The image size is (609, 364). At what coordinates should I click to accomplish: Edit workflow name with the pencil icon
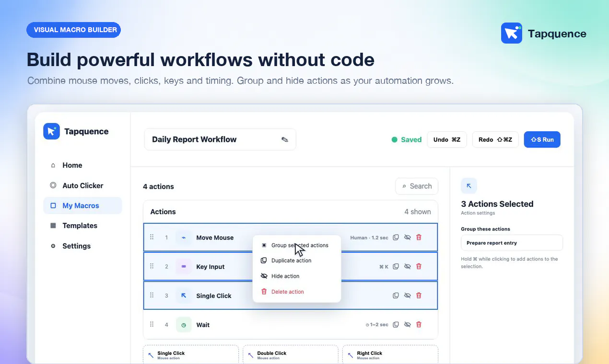click(285, 139)
